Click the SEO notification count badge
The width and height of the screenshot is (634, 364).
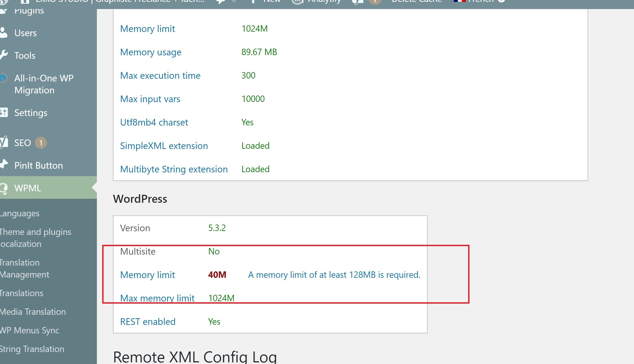coord(41,143)
